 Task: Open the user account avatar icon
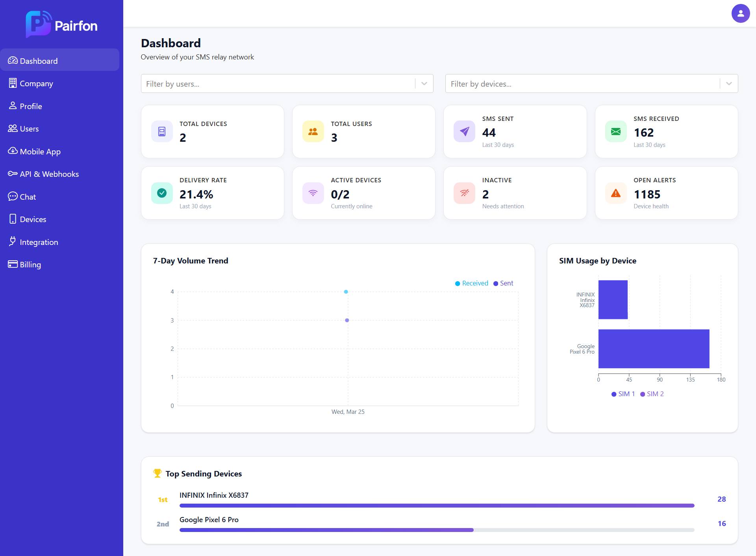tap(740, 14)
